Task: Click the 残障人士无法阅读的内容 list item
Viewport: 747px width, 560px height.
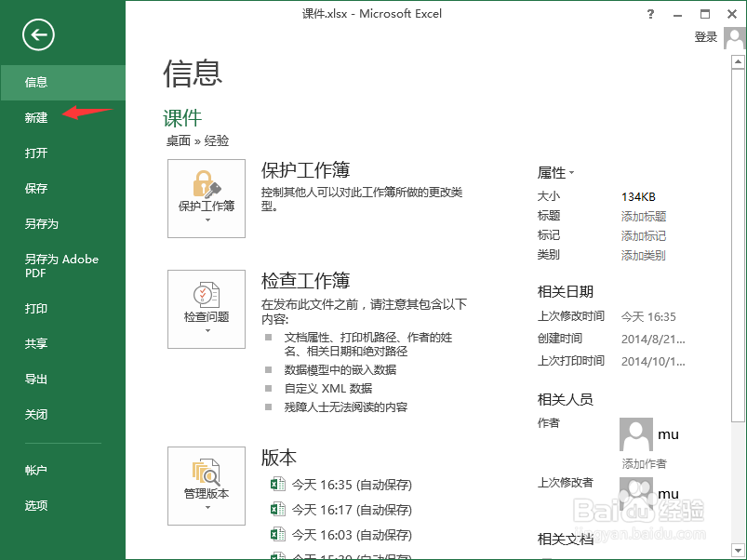Action: (346, 407)
